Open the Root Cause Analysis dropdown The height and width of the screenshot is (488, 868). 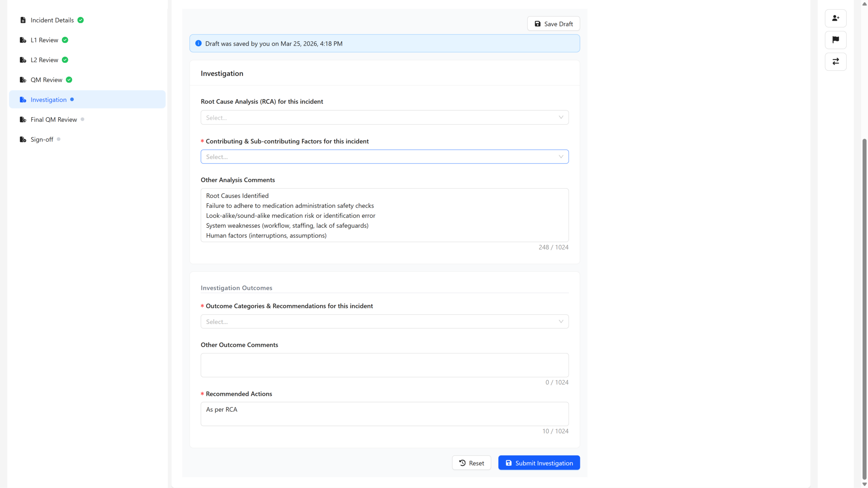384,117
